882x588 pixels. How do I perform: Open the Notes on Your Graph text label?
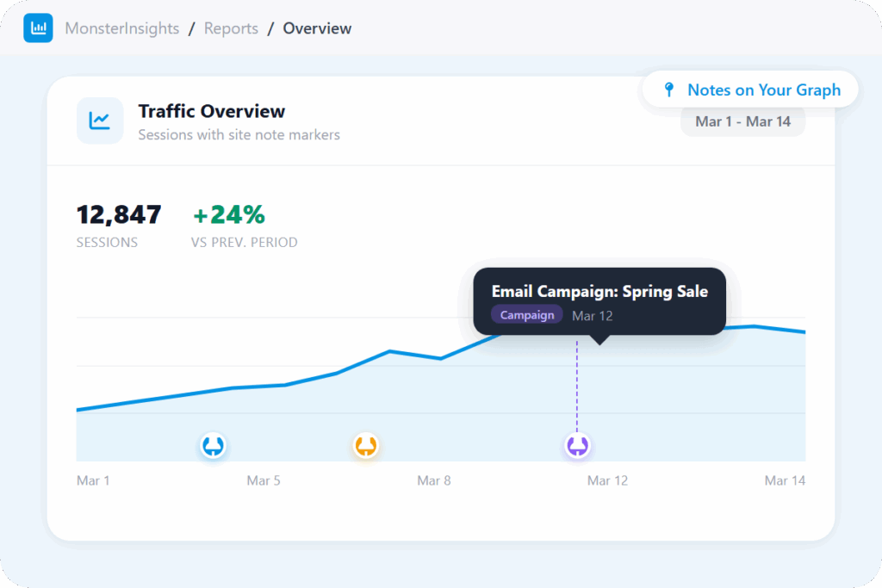[763, 90]
